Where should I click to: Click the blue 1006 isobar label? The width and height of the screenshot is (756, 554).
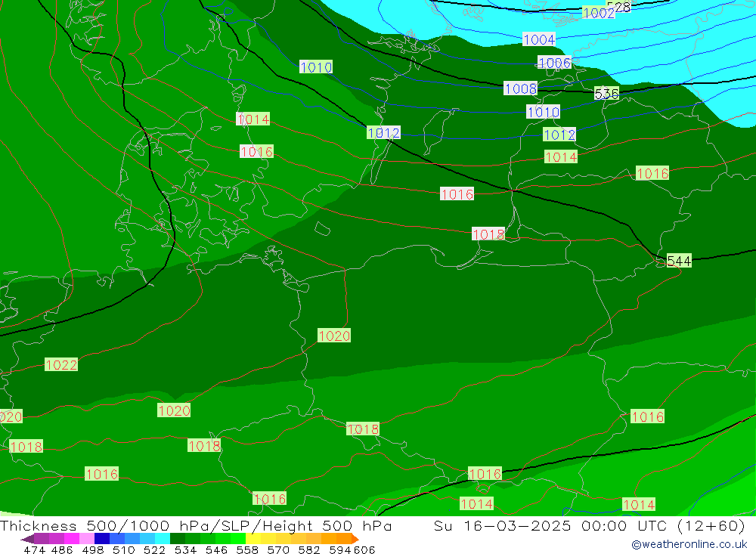554,63
